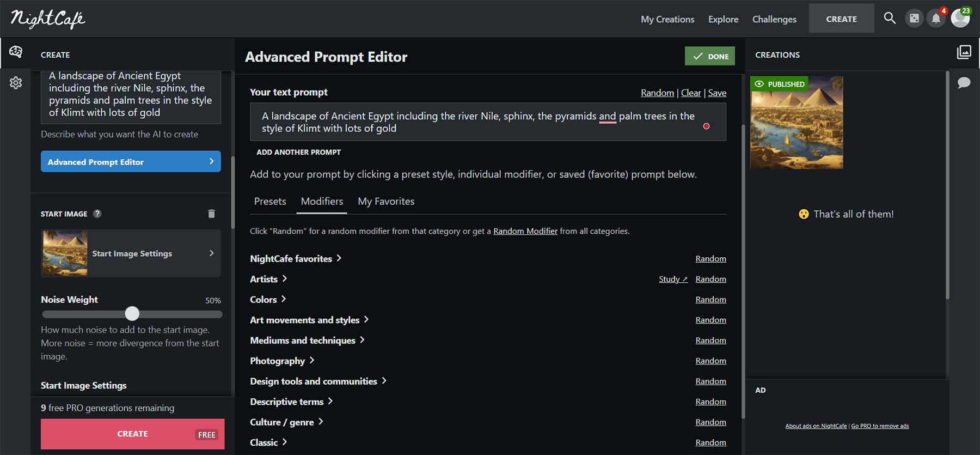Click the dice icon in header
Screen dimensions: 980x455
(x=914, y=19)
